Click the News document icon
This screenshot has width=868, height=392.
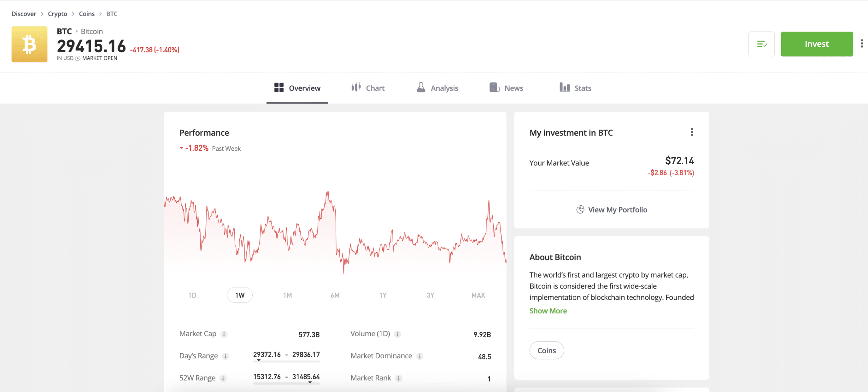tap(494, 88)
